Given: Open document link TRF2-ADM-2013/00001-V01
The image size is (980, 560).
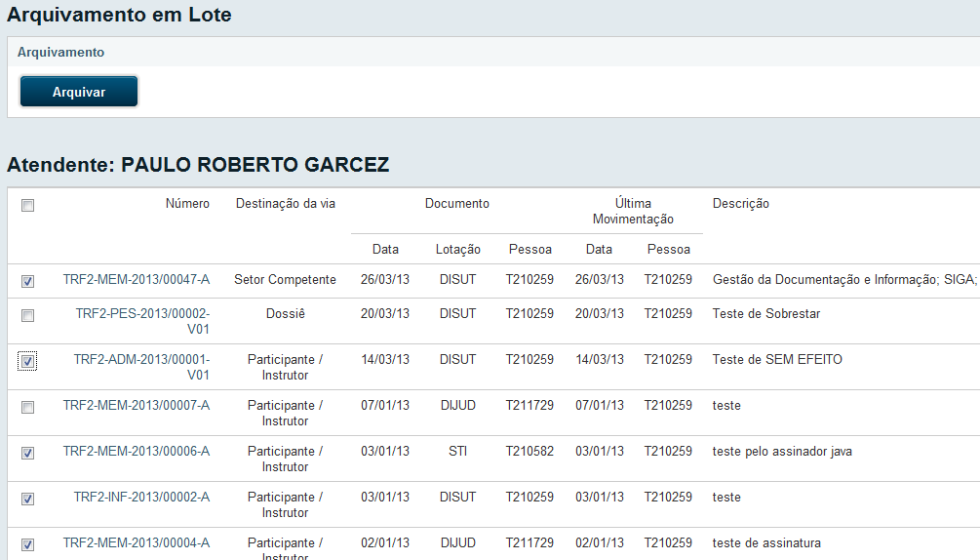Looking at the screenshot, I should 141,367.
